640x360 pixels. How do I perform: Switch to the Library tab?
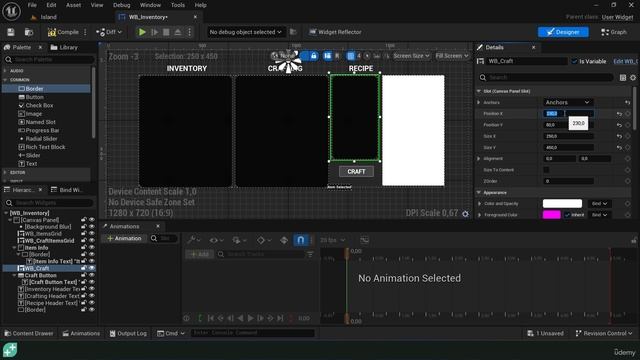64,47
